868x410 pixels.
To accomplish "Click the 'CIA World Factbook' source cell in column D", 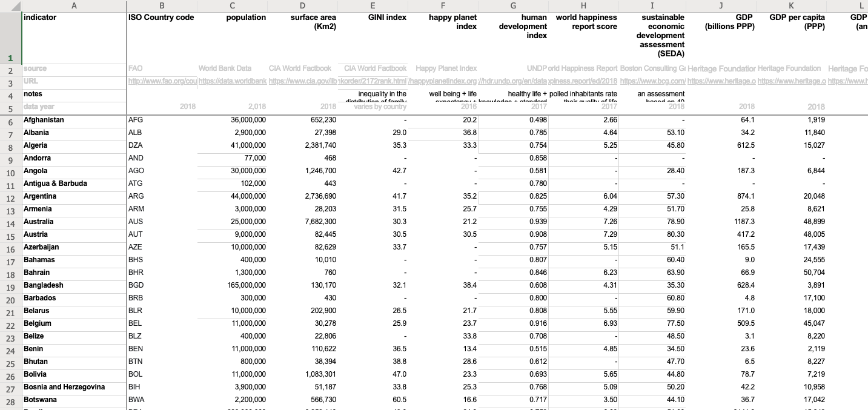I will tap(303, 68).
